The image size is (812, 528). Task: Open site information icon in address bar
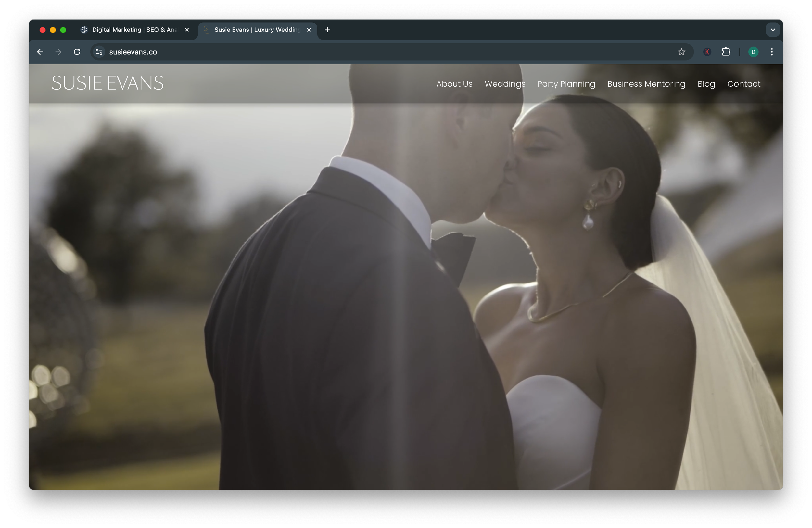[99, 52]
